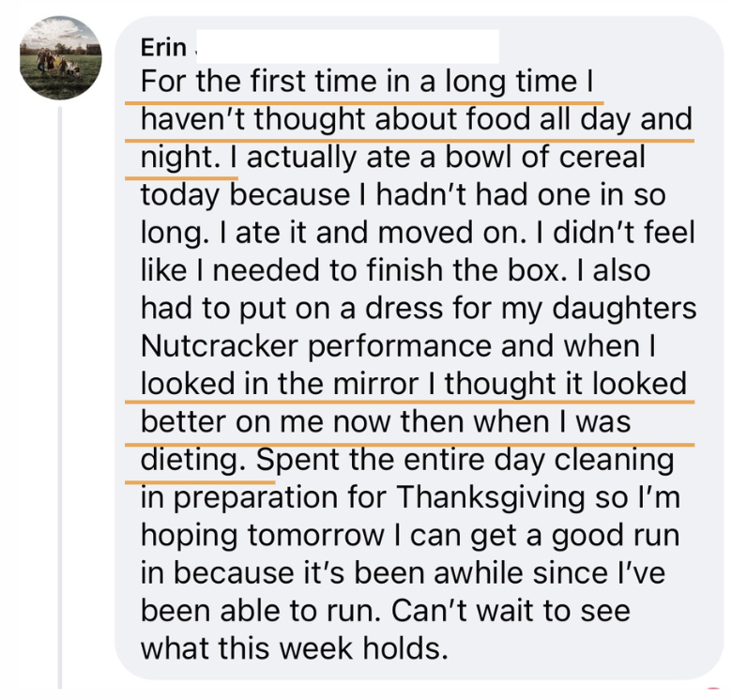Viewport: 732px width, 700px height.
Task: Click the underlined line 'For the first time'
Action: 367,82
